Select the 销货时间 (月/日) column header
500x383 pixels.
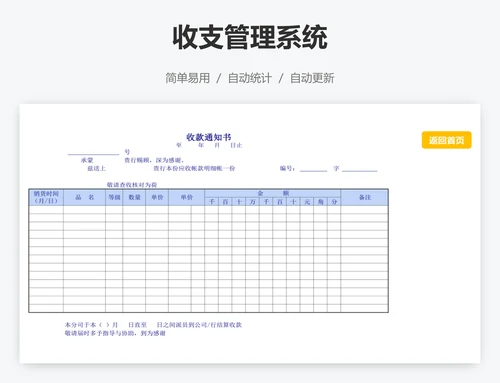46,197
